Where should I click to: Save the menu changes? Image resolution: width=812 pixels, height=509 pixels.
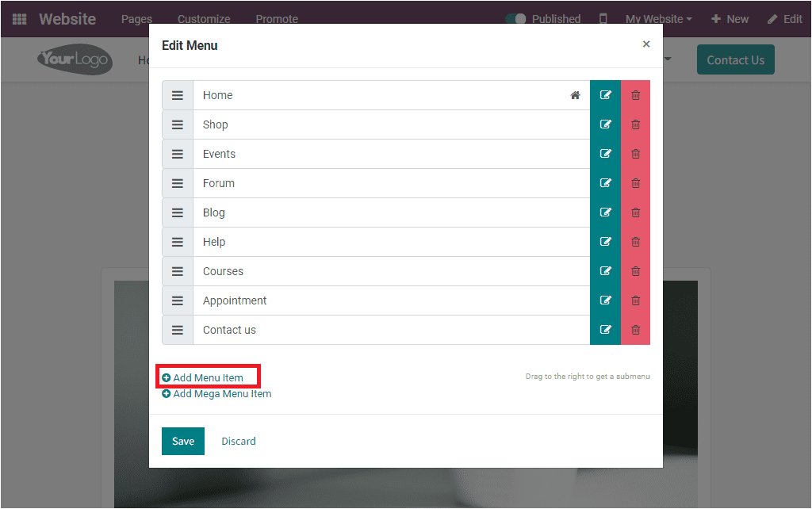[183, 441]
